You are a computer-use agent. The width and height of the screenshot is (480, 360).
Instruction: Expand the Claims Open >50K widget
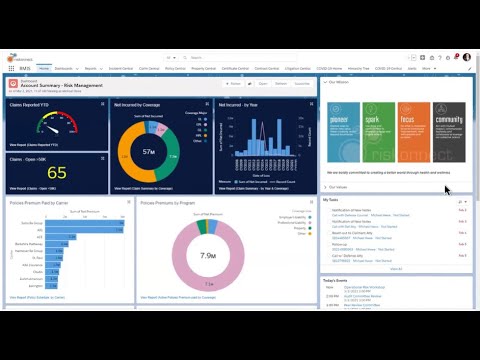(103, 158)
